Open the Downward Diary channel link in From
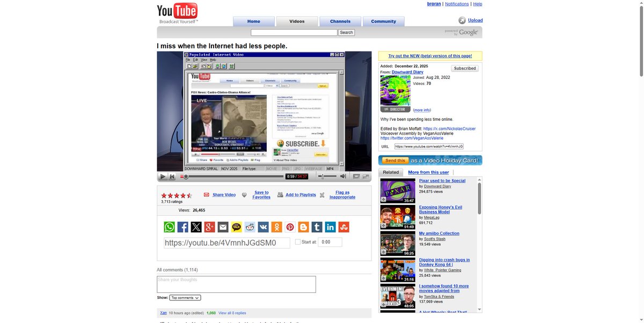This screenshot has height=323, width=644. [407, 72]
